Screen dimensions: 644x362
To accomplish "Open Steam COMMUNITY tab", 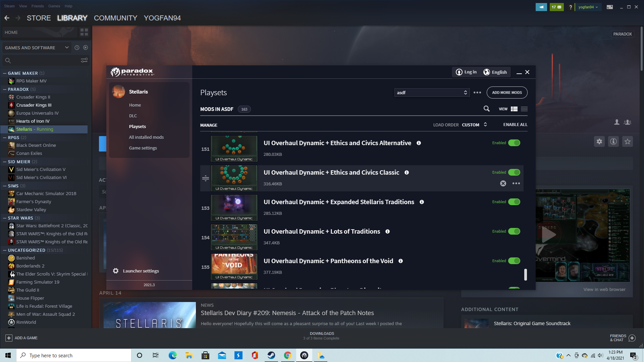I will click(115, 18).
